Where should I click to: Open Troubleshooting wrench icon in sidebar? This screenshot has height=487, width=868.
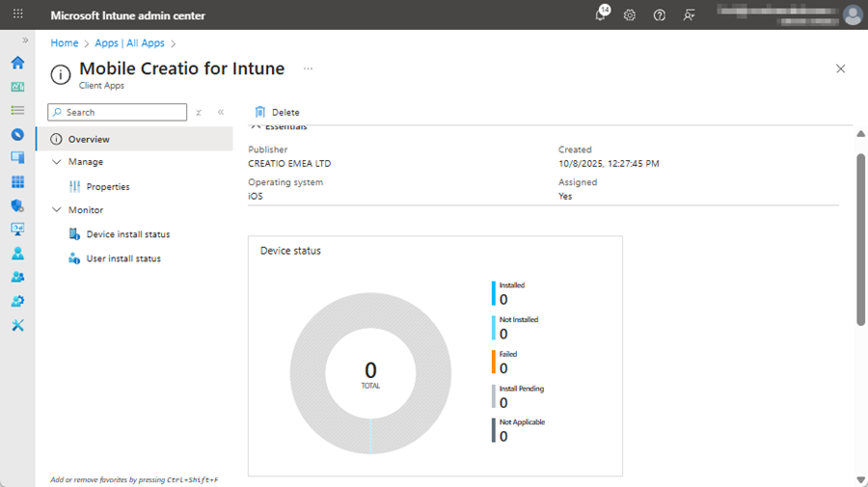click(17, 325)
